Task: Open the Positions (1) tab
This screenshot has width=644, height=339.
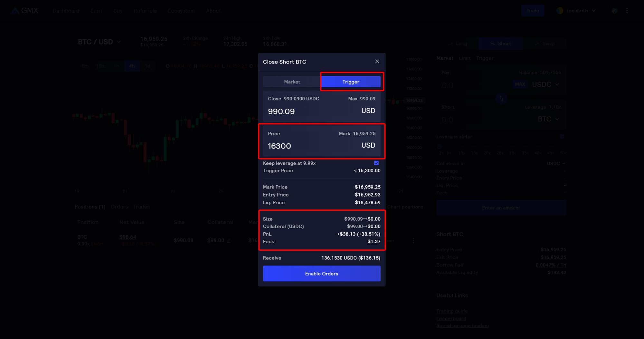Action: pos(90,207)
